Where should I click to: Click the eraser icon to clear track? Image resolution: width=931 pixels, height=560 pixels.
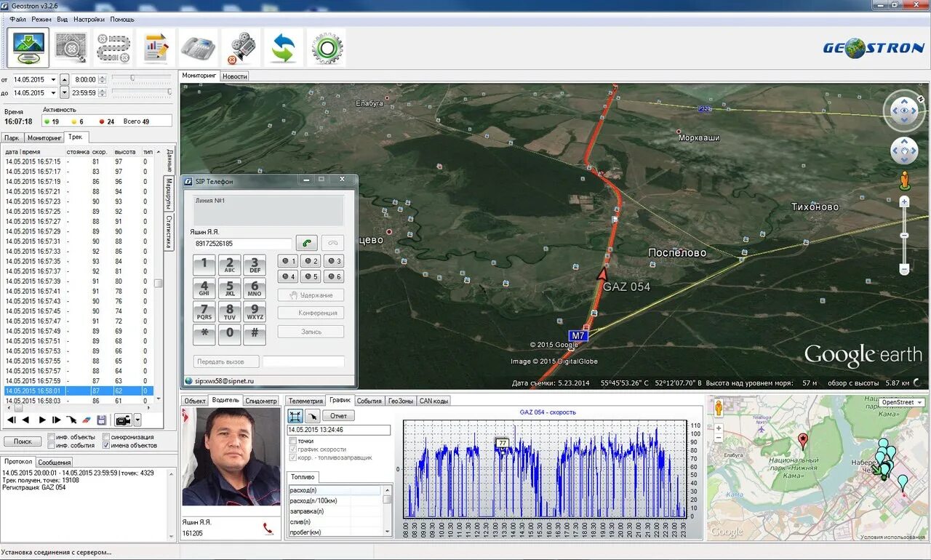[86, 420]
